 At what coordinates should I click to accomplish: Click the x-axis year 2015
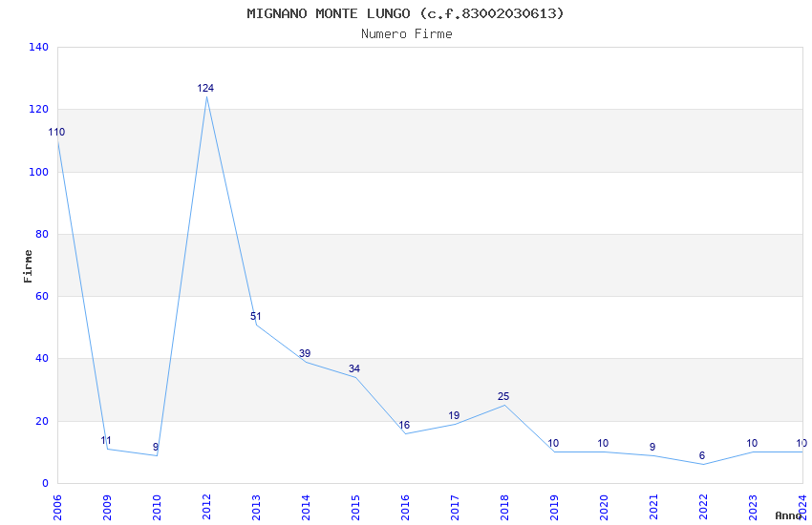coord(355,507)
